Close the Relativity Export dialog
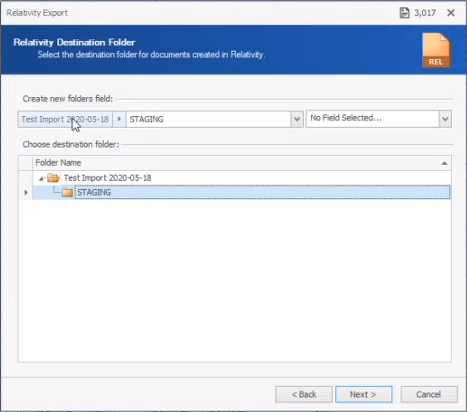467x412 pixels. (451, 13)
